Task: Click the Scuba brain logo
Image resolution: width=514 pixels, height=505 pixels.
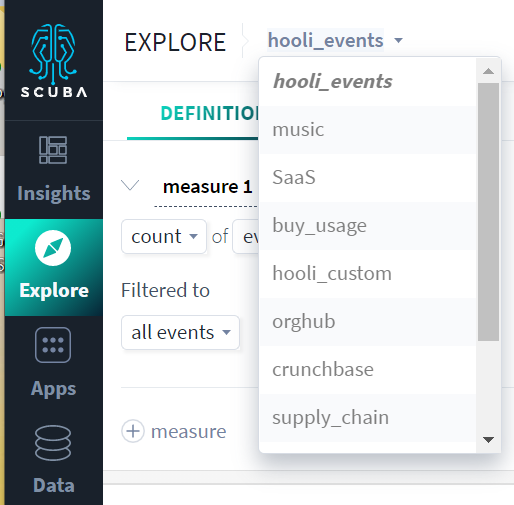Action: click(53, 54)
